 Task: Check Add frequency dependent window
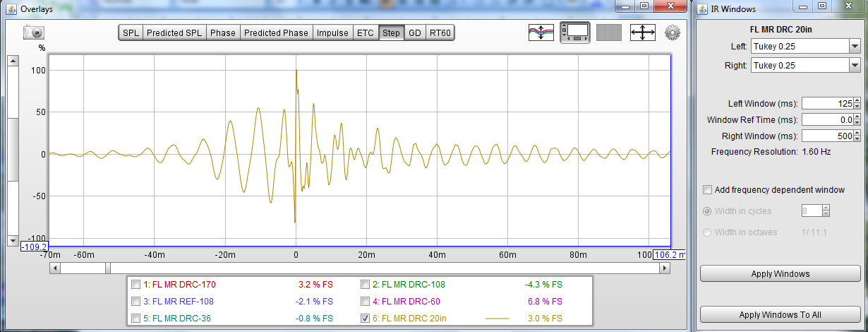(x=708, y=189)
